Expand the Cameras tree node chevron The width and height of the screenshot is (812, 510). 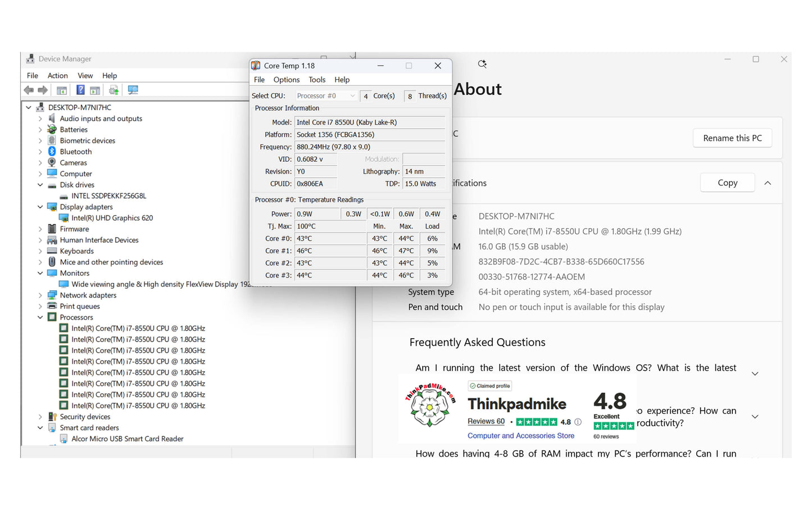pyautogui.click(x=40, y=162)
